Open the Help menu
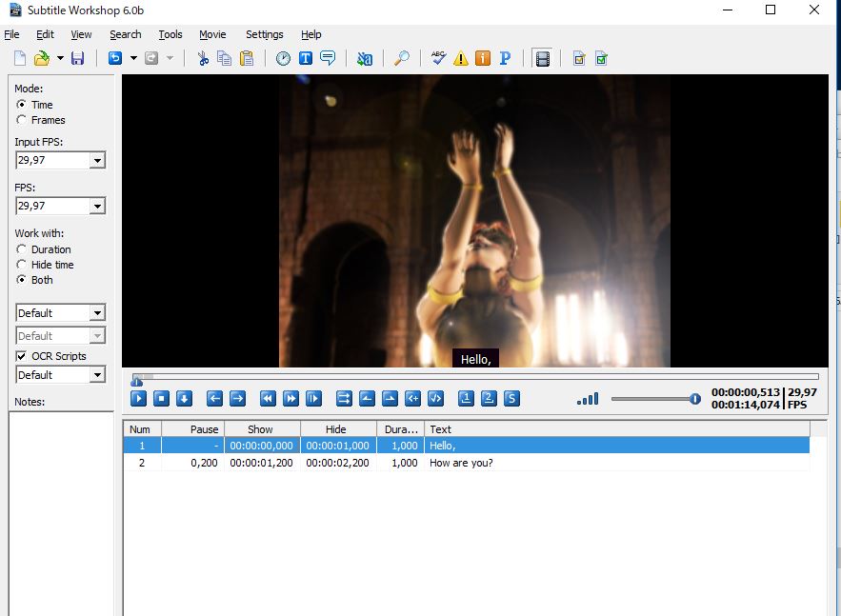Screen dimensions: 841x616 [311, 34]
